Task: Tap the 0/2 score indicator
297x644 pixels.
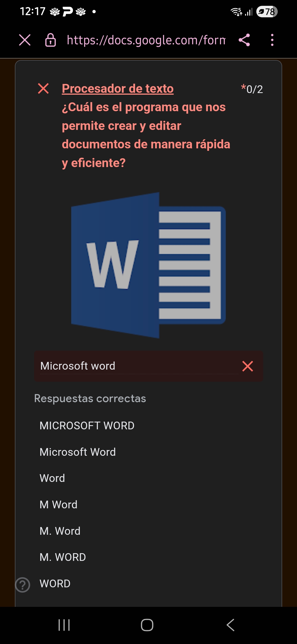Action: (252, 89)
